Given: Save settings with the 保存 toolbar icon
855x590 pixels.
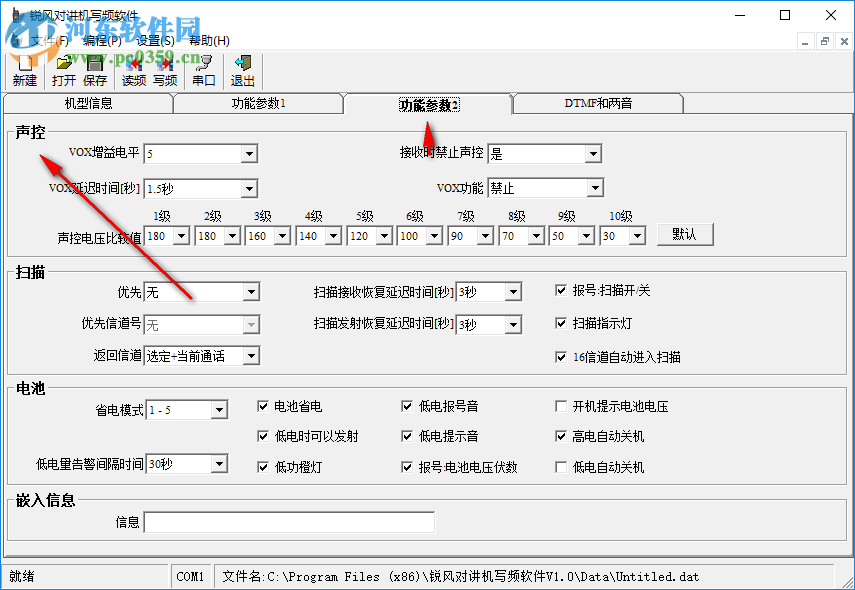Looking at the screenshot, I should click(x=94, y=65).
